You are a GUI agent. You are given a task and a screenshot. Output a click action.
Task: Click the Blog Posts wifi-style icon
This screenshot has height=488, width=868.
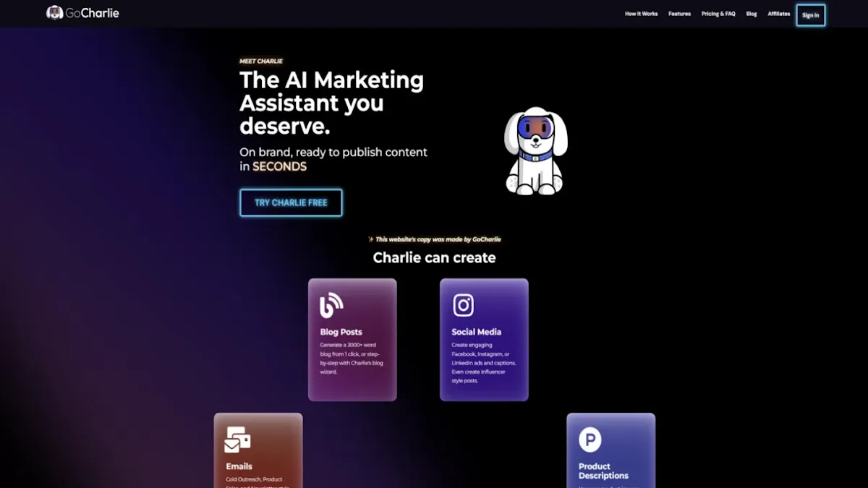coord(331,305)
